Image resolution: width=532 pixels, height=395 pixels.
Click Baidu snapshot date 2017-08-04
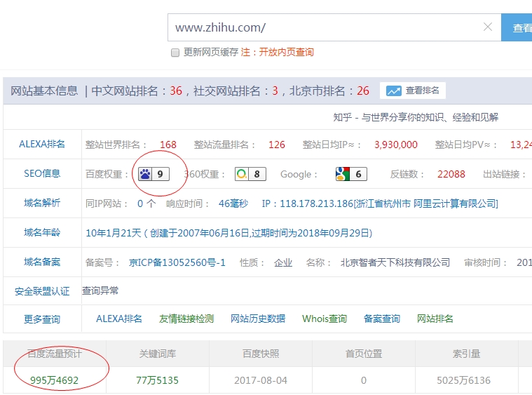[x=261, y=380]
